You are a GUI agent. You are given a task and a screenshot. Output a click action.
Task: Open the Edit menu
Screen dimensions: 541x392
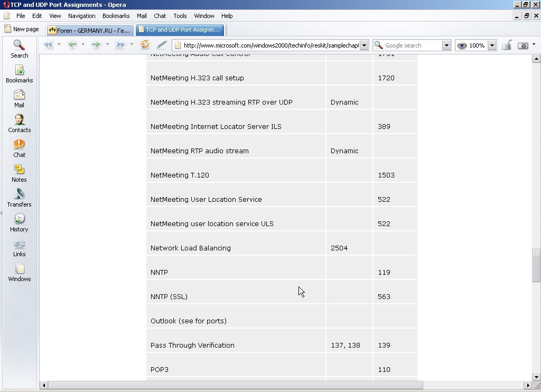[x=37, y=16]
